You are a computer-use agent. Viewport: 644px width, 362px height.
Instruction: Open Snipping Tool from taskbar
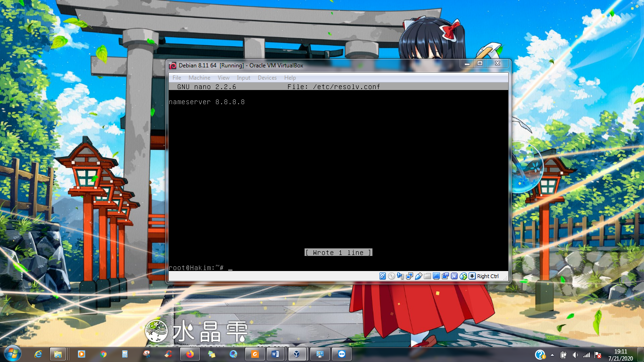147,354
